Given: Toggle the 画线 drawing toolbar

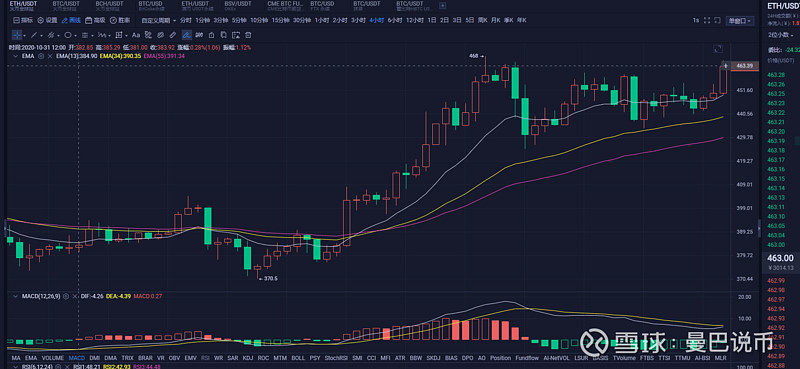Looking at the screenshot, I should (71, 20).
